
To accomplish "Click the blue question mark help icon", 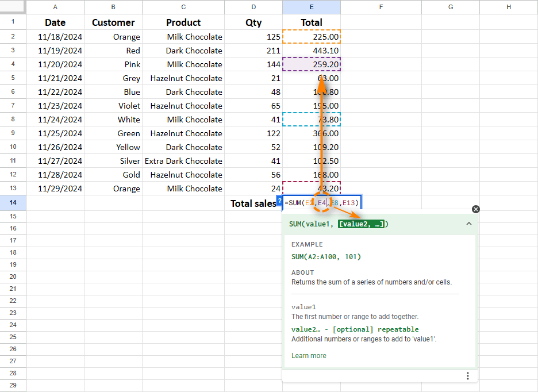I will 279,202.
